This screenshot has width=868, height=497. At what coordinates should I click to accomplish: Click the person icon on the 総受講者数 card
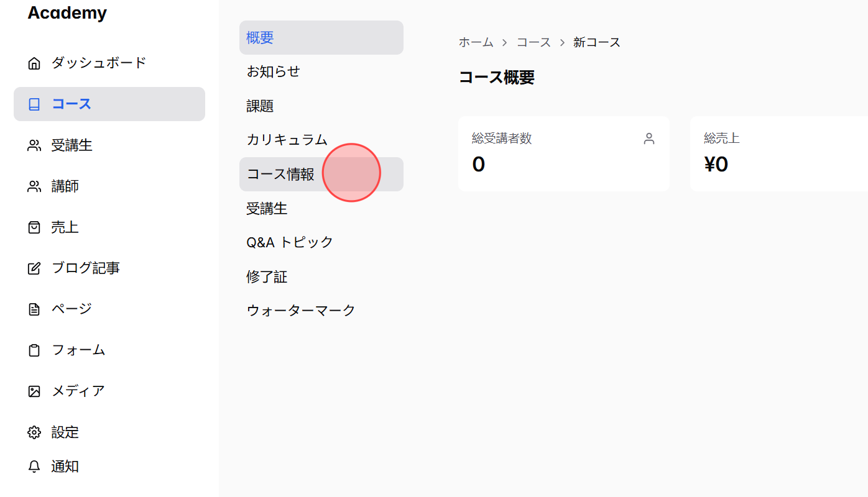[649, 138]
